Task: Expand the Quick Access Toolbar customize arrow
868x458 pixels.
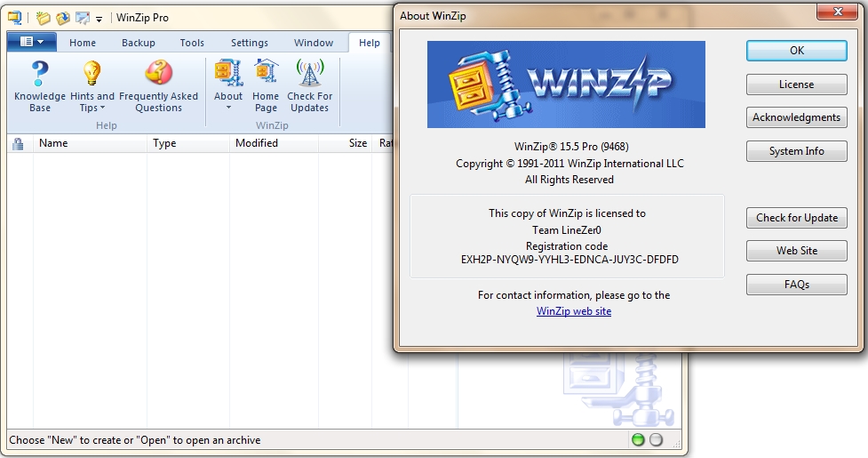Action: click(x=100, y=19)
